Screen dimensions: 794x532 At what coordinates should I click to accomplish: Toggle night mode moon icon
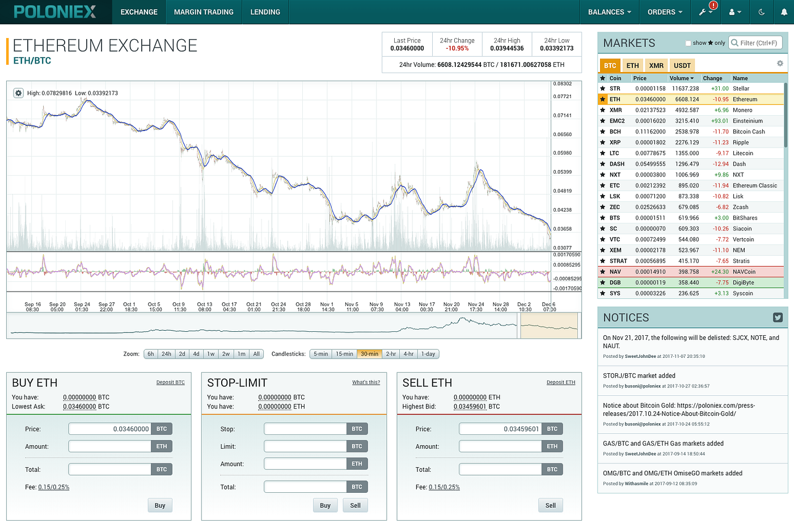point(762,12)
